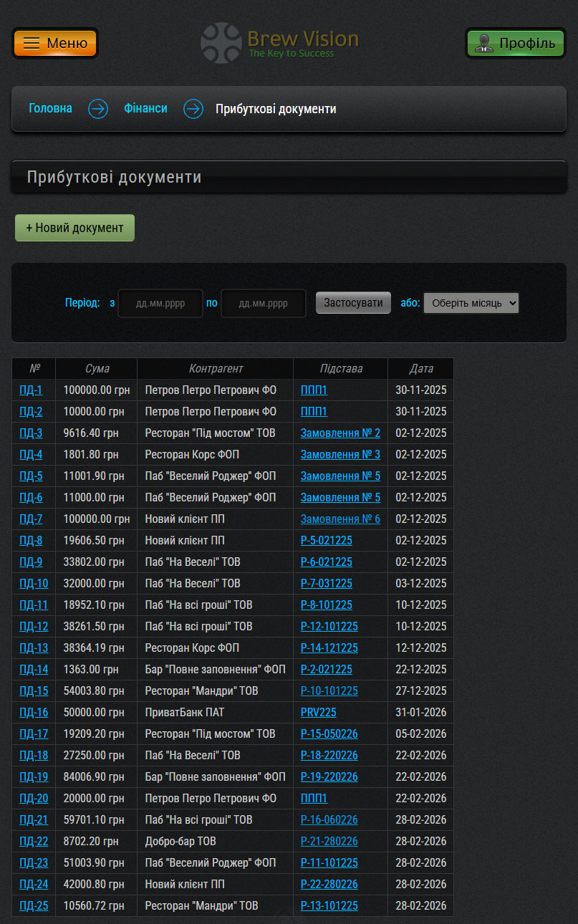578x924 pixels.
Task: Open the Профіль user button
Action: click(x=516, y=44)
